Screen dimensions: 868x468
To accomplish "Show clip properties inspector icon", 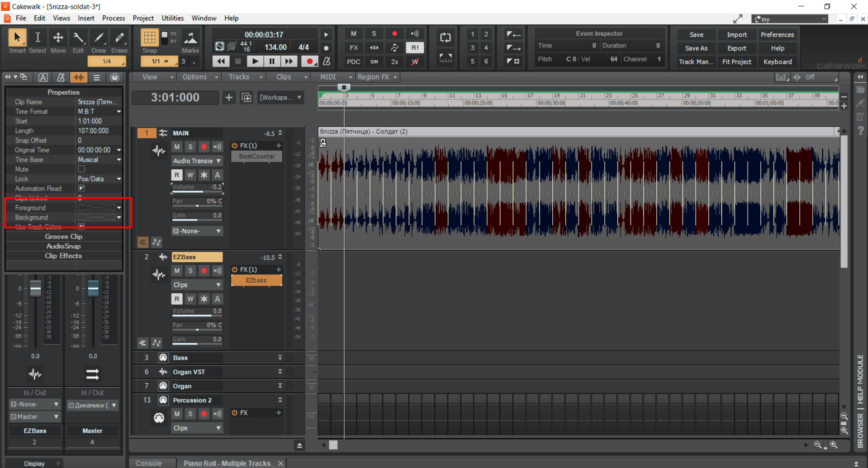I will [x=78, y=77].
